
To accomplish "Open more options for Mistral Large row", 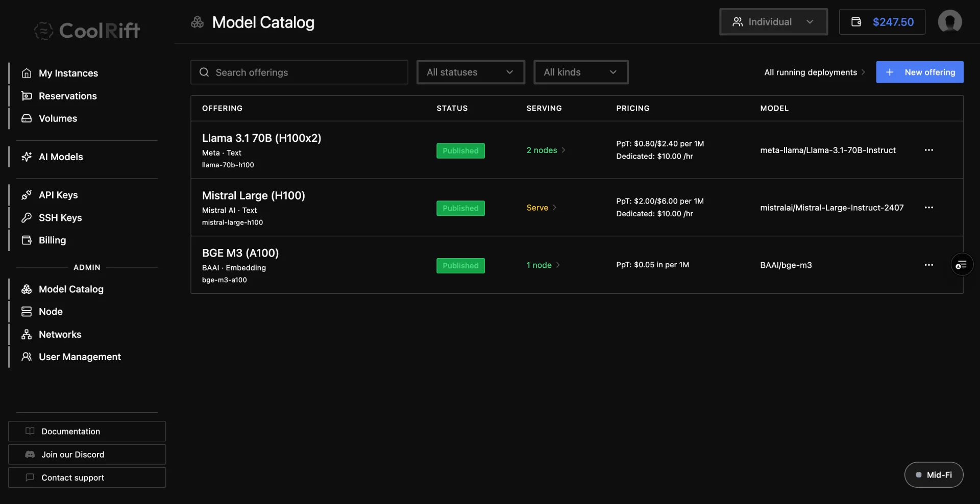I will click(x=929, y=208).
